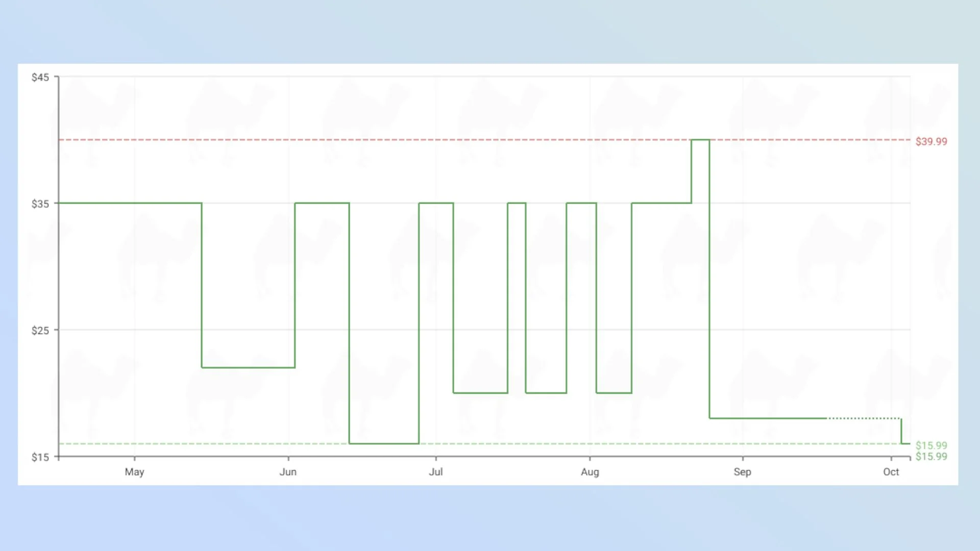Click the $35 y-axis label
Screen dimensions: 980x551
[40, 204]
